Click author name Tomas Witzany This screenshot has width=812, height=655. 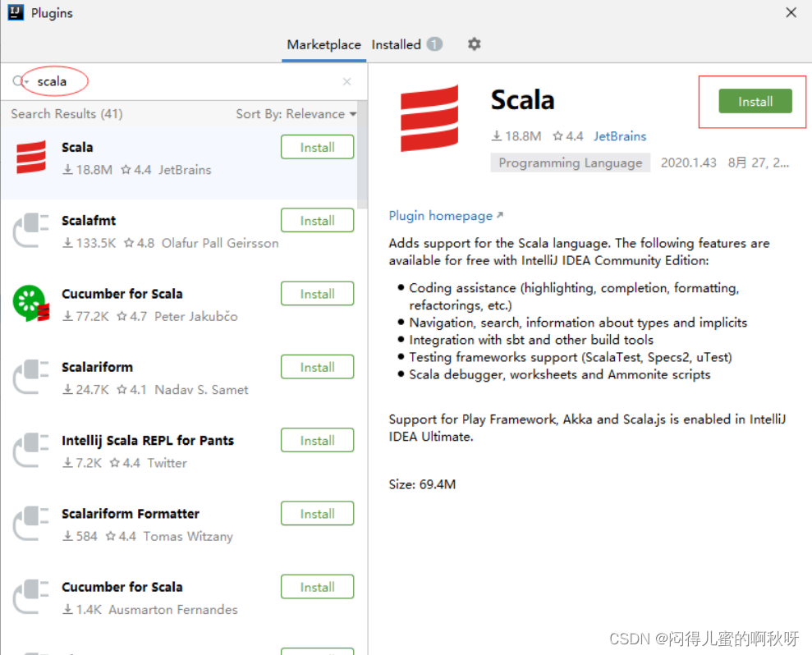(188, 537)
